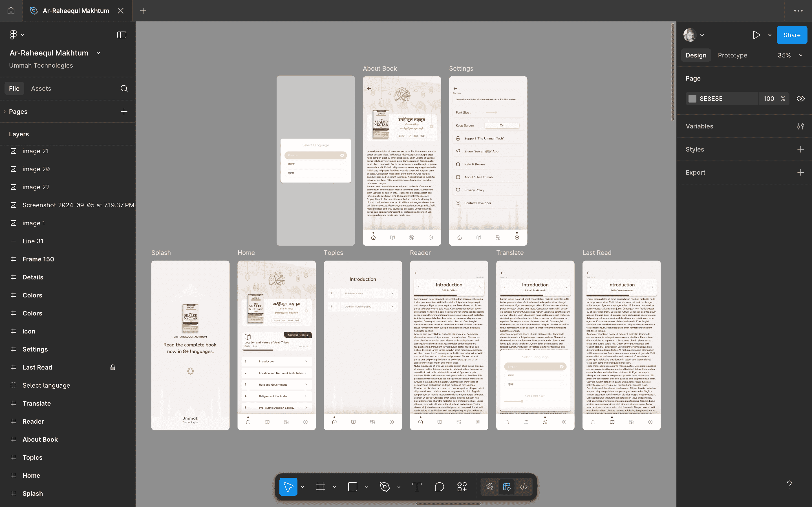Viewport: 812px width, 507px height.
Task: Expand the Pages section
Action: click(x=4, y=111)
